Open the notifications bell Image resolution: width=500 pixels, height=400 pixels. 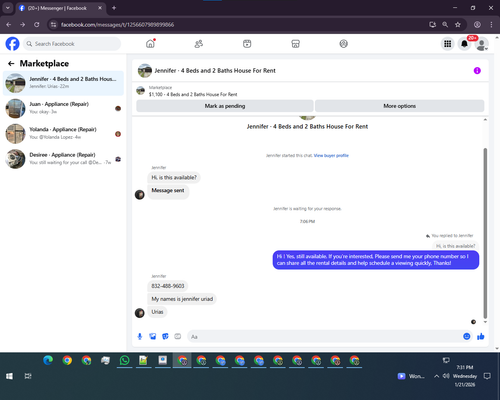pos(464,44)
